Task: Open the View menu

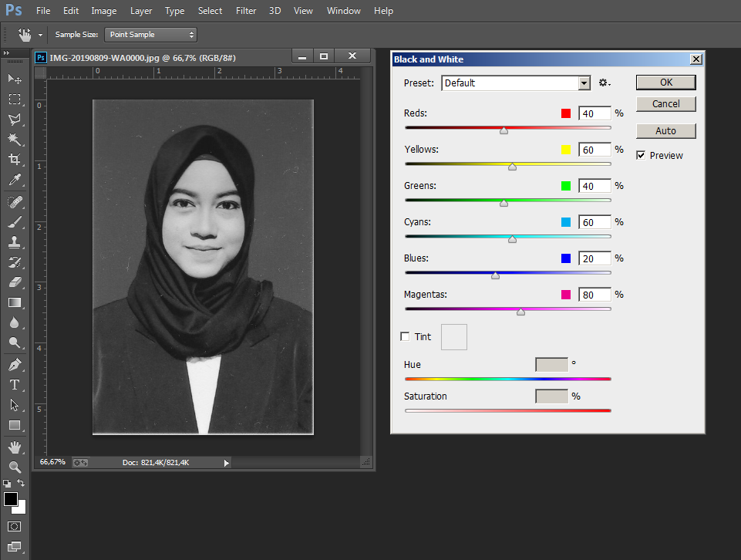Action: 303,10
